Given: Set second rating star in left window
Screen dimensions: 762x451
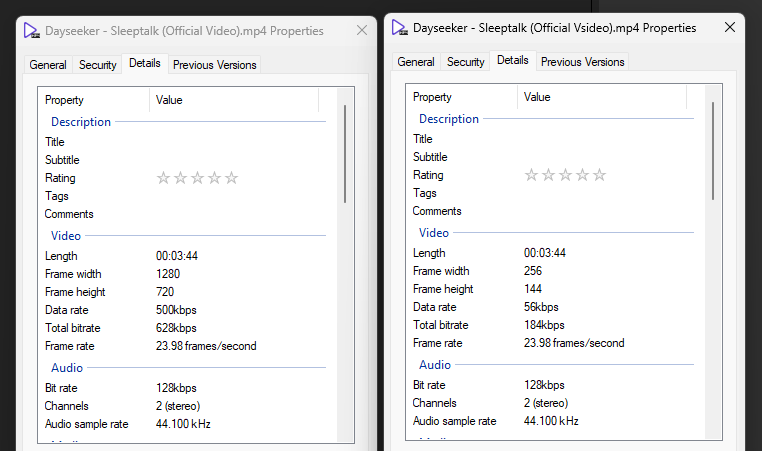Looking at the screenshot, I should (180, 178).
